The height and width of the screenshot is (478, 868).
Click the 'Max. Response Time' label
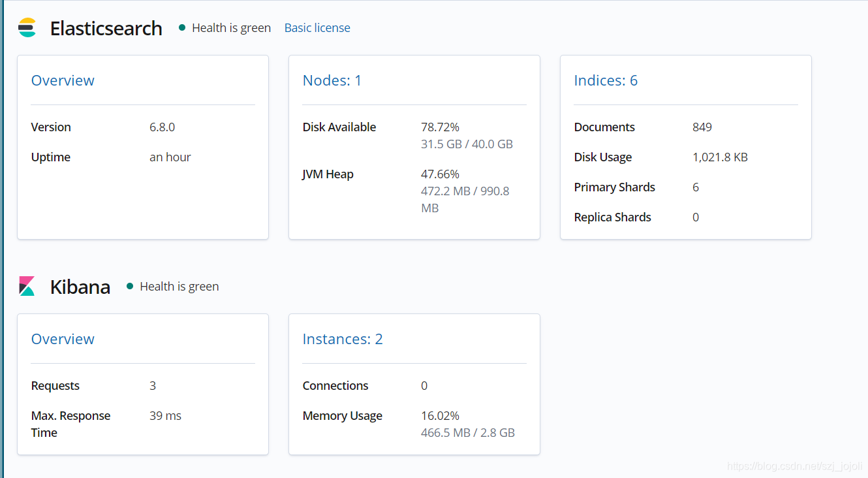point(71,424)
